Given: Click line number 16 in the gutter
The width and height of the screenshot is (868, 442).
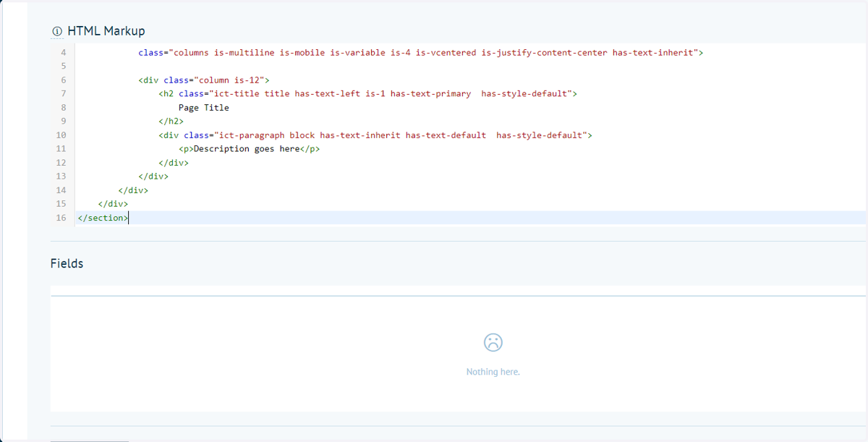Looking at the screenshot, I should pos(61,218).
